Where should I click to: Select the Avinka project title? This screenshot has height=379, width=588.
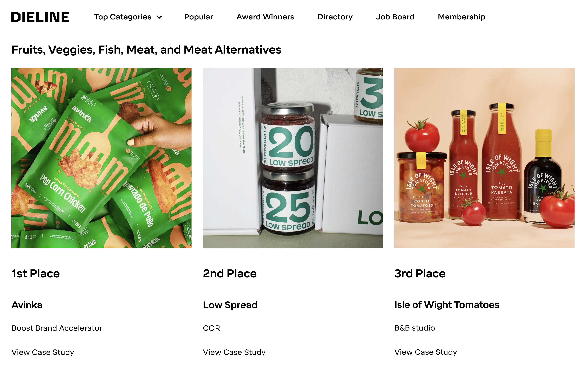(27, 305)
